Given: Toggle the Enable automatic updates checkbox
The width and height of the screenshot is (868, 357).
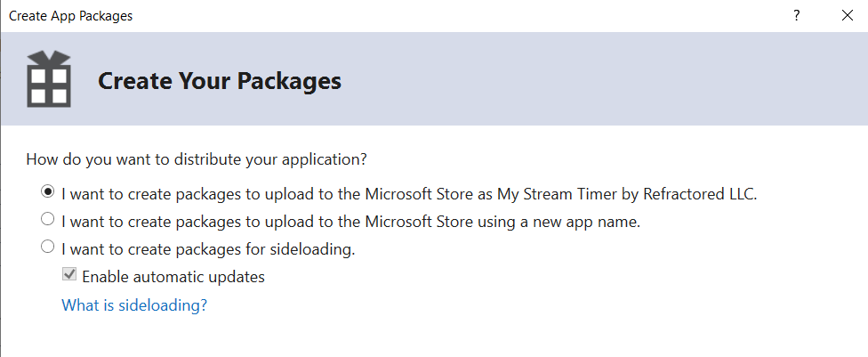Looking at the screenshot, I should (69, 274).
